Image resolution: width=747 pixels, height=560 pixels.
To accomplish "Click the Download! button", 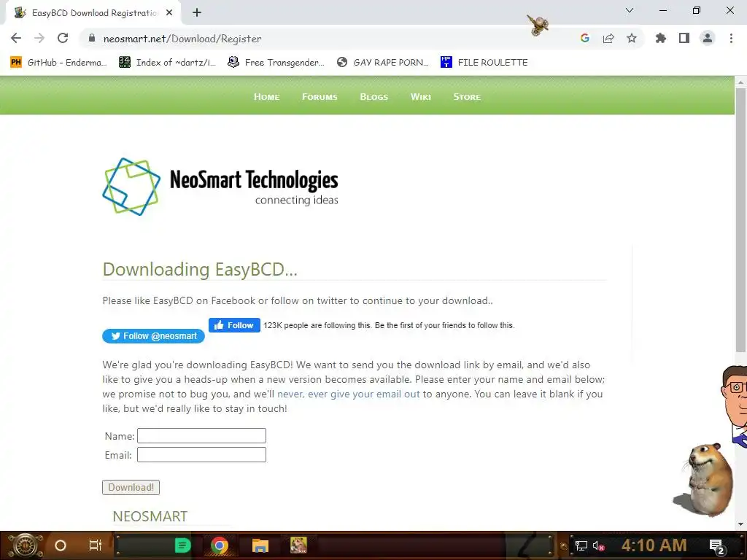I will (x=131, y=487).
